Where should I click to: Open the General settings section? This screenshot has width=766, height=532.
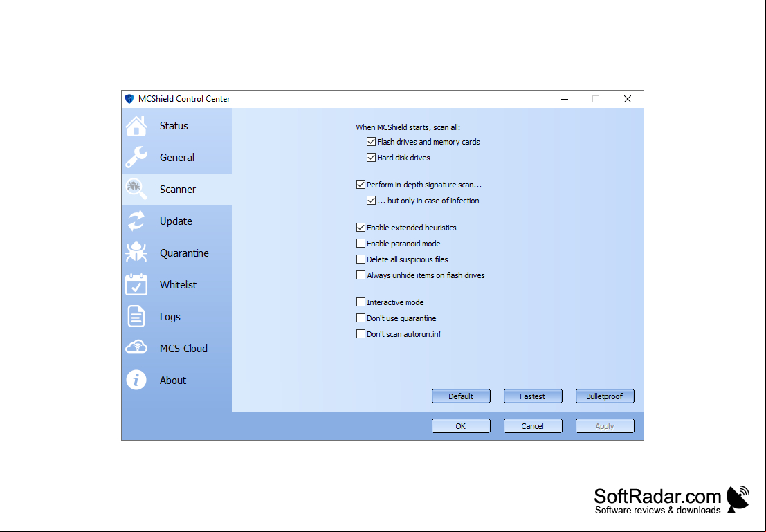click(x=177, y=157)
